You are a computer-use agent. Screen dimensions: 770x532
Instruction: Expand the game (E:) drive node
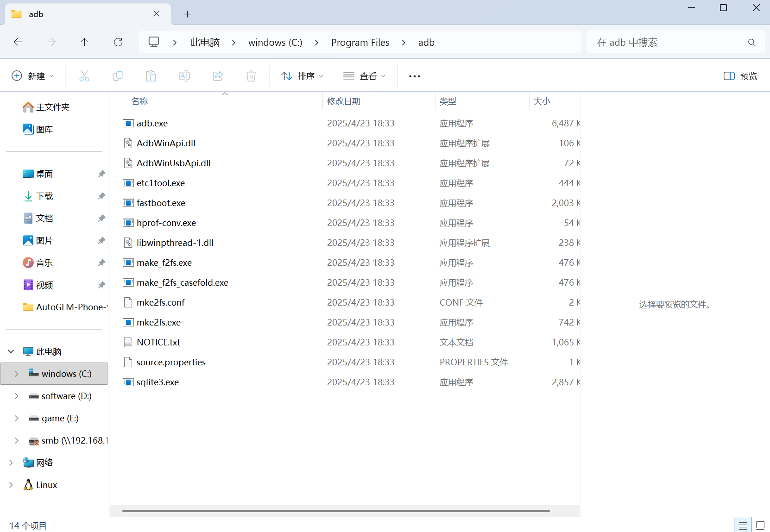pyautogui.click(x=17, y=418)
